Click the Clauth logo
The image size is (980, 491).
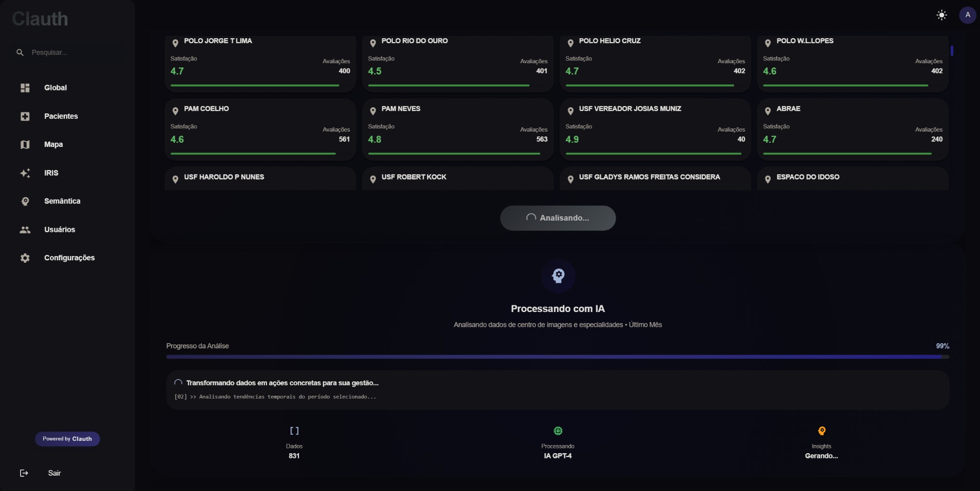40,19
